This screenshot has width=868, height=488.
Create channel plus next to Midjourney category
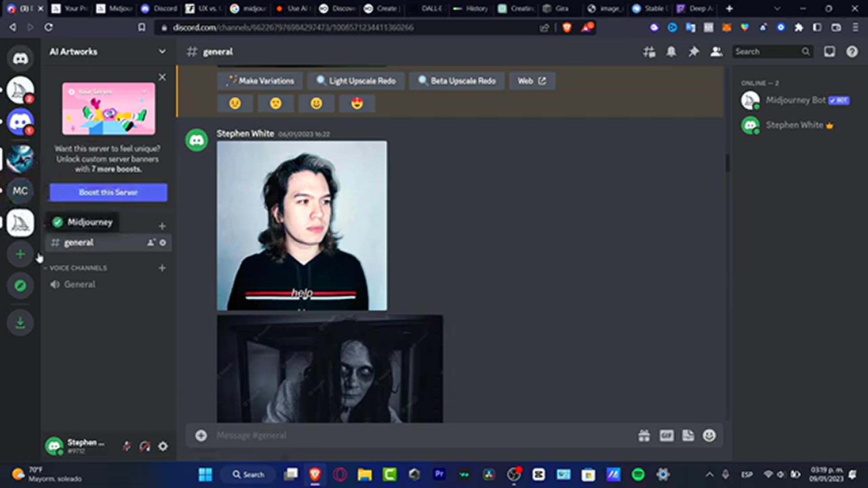click(162, 226)
